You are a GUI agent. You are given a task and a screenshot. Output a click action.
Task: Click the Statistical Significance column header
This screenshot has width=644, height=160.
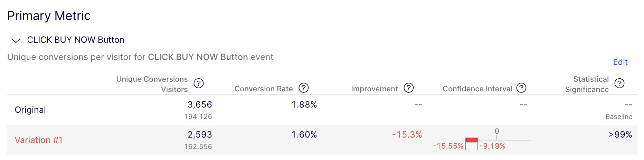(587, 84)
